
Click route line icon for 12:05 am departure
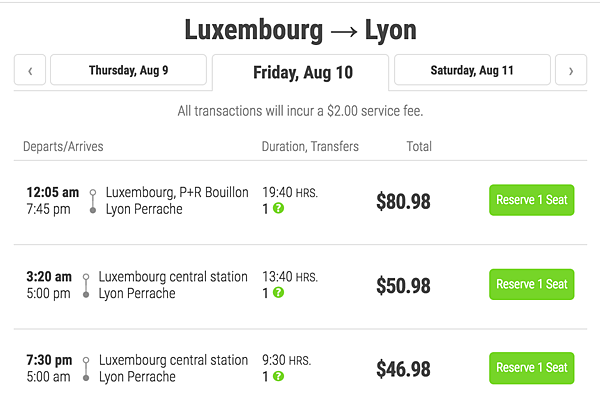pyautogui.click(x=92, y=200)
